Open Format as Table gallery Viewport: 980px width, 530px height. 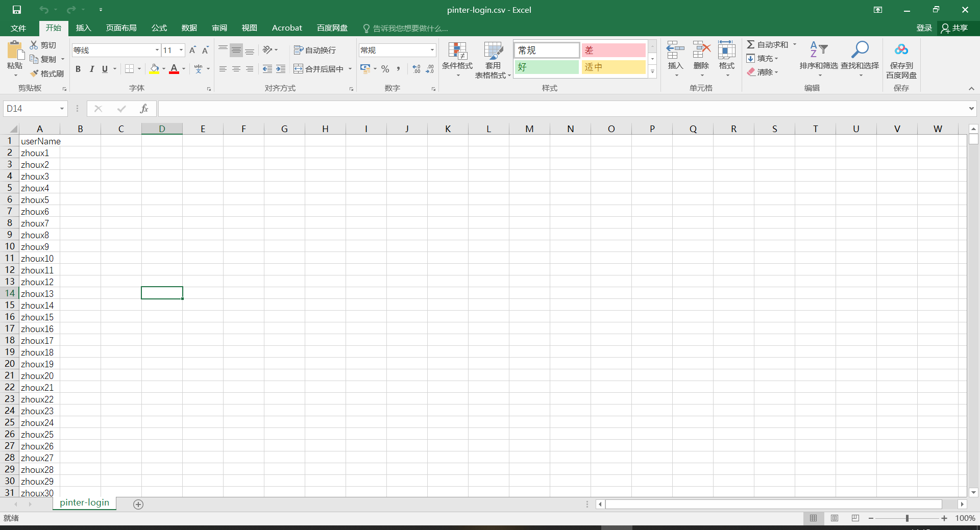click(x=493, y=60)
